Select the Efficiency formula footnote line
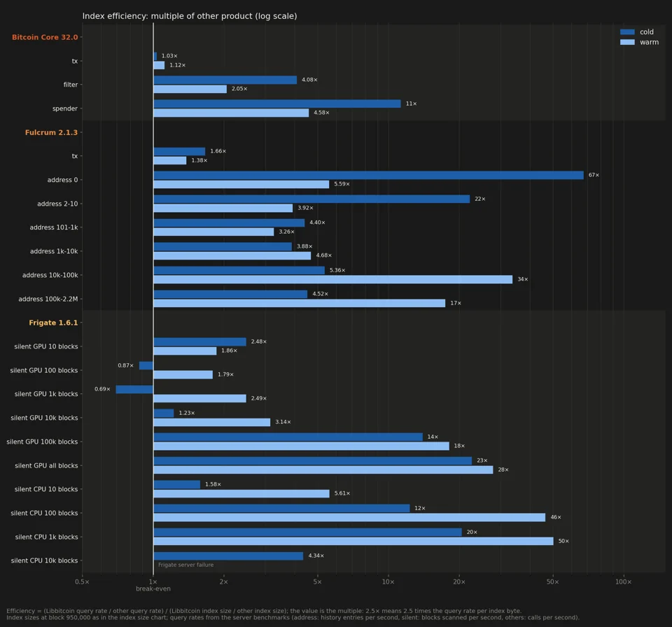Viewport: 672px width, 627px height. coord(264,611)
